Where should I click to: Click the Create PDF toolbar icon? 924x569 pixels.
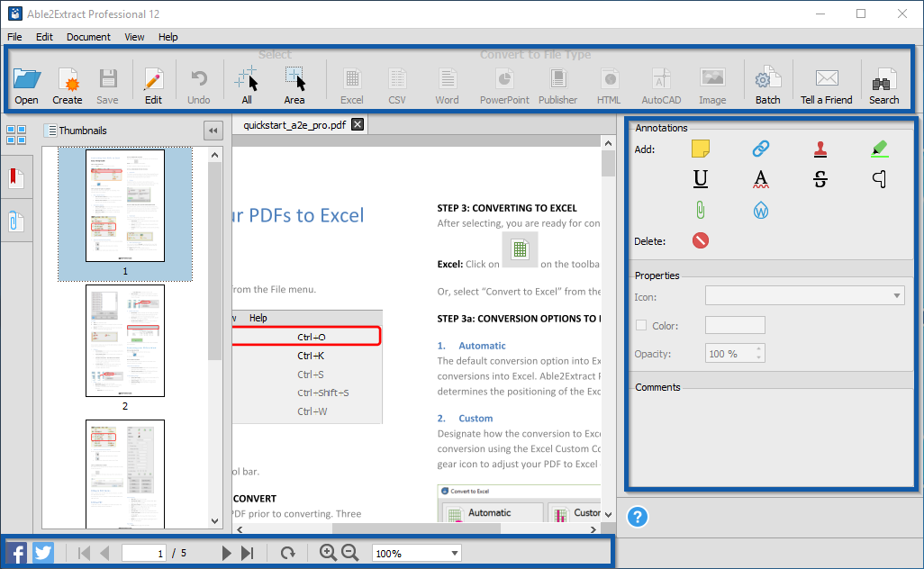coord(68,86)
